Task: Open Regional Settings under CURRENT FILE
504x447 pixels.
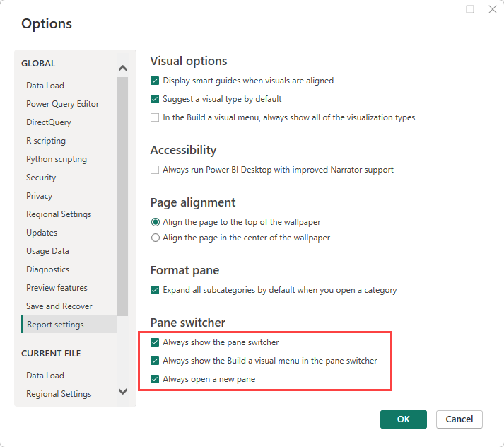Action: (x=59, y=394)
